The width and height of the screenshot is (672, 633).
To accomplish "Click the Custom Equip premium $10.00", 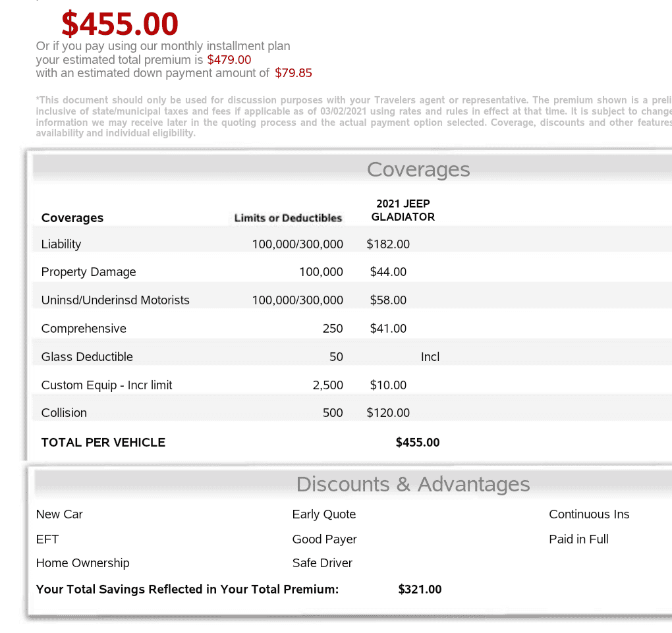I will tap(388, 385).
